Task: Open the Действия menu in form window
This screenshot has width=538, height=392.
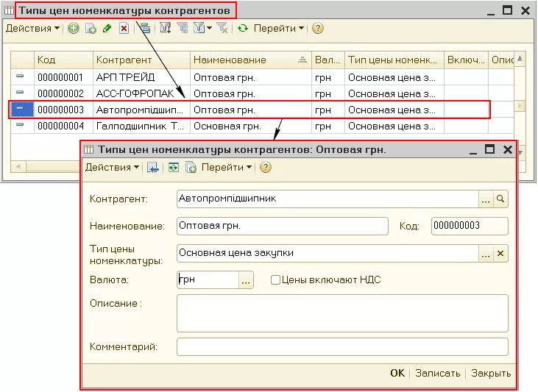Action: (112, 168)
